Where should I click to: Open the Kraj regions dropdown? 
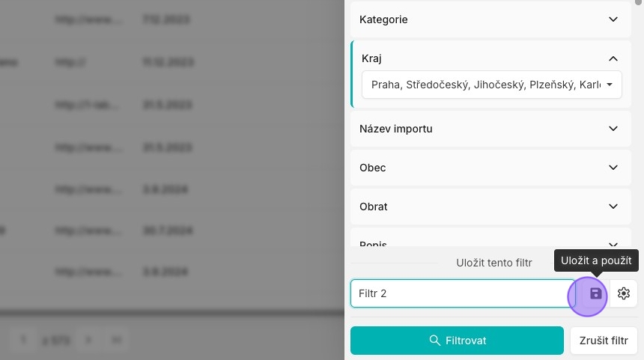492,85
